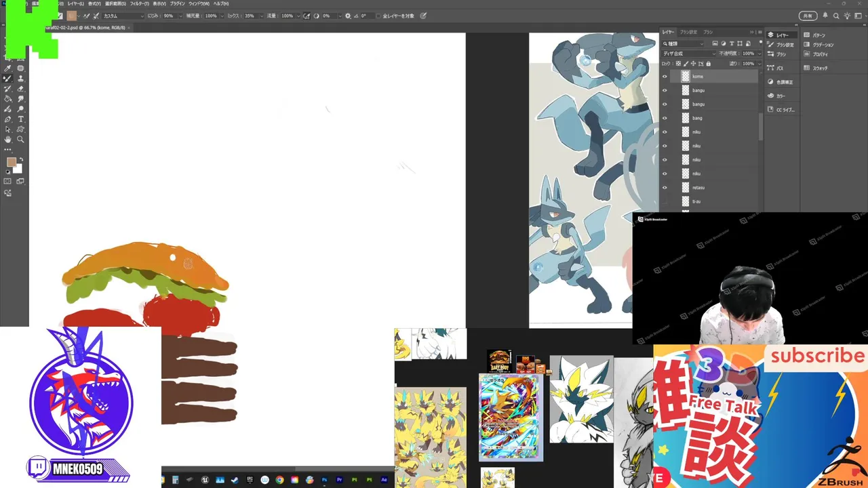868x488 pixels.
Task: Select the History Brush tool
Action: (7, 89)
